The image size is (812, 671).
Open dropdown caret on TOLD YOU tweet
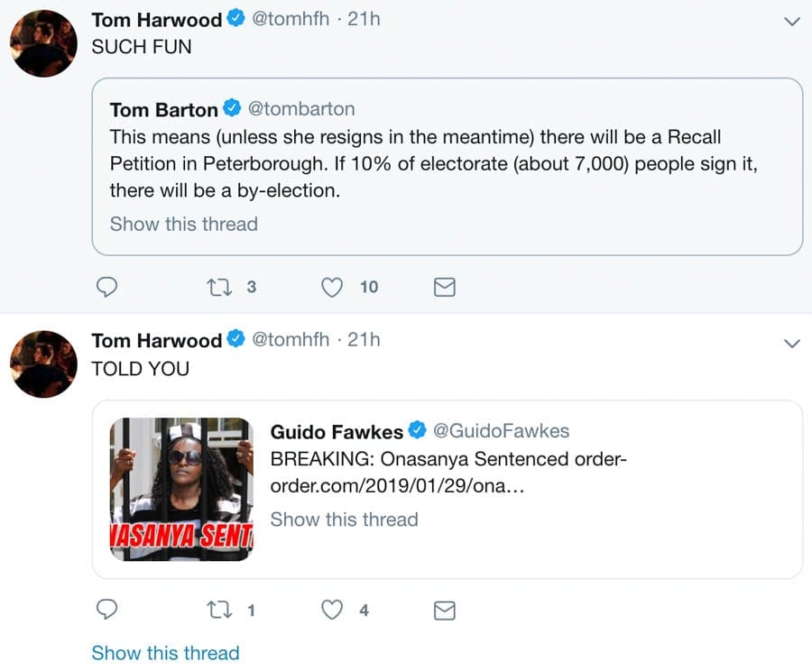pos(792,343)
